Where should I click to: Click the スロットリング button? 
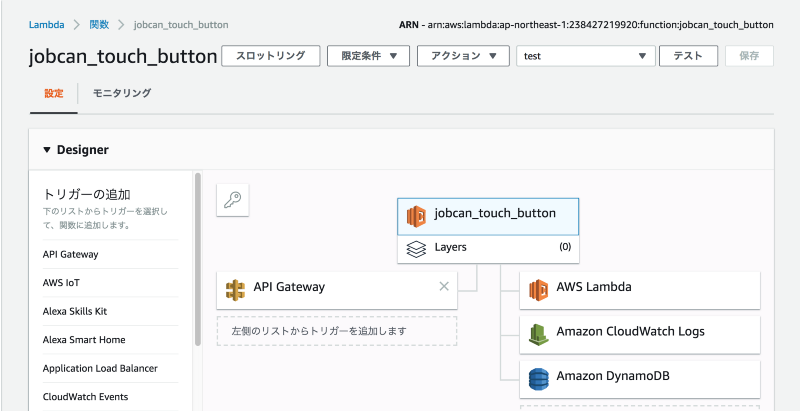[x=270, y=56]
